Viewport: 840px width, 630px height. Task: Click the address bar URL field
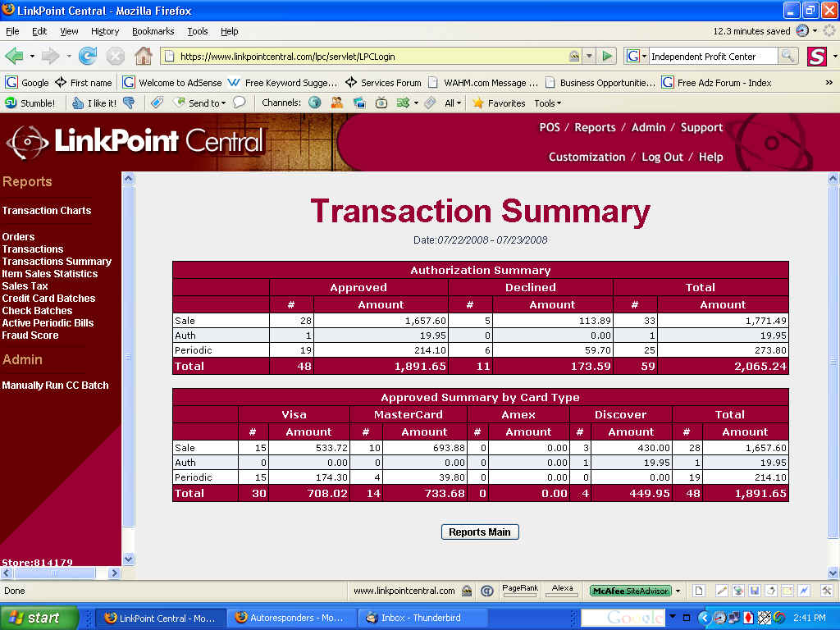(x=369, y=57)
